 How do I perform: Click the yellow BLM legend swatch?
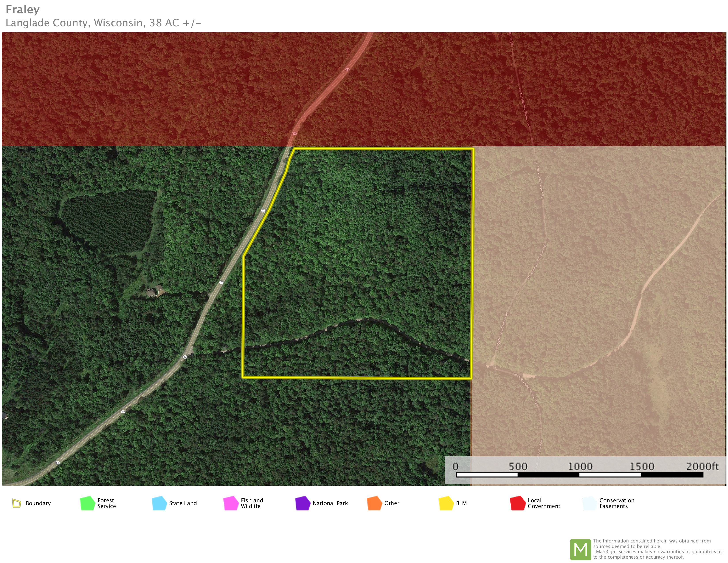[446, 503]
